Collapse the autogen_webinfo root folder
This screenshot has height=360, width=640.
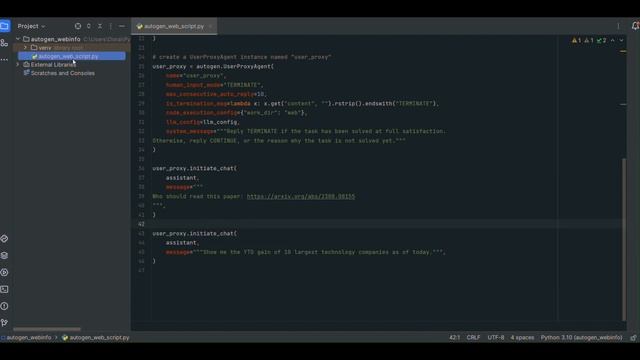click(x=18, y=39)
